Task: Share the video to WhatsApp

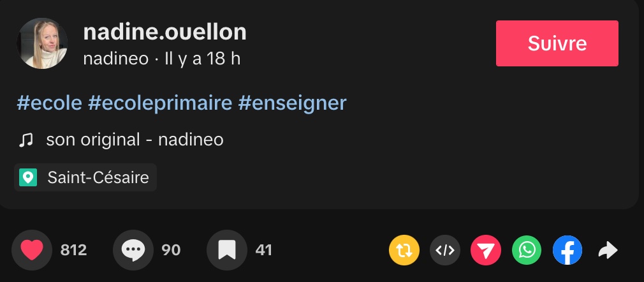Action: (527, 251)
